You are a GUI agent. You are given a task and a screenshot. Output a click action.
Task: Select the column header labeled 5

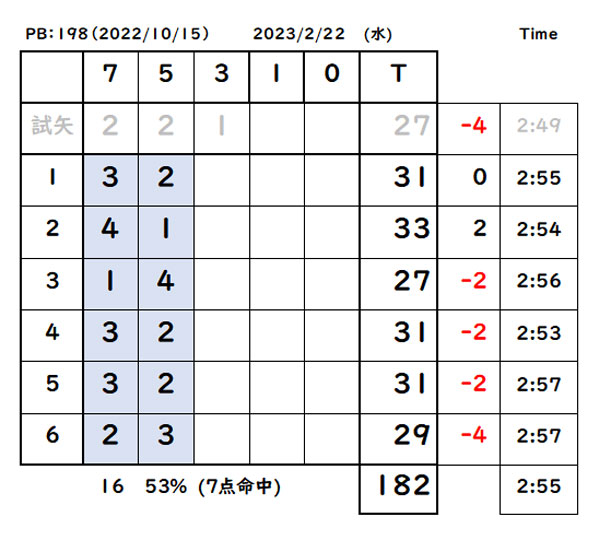166,77
